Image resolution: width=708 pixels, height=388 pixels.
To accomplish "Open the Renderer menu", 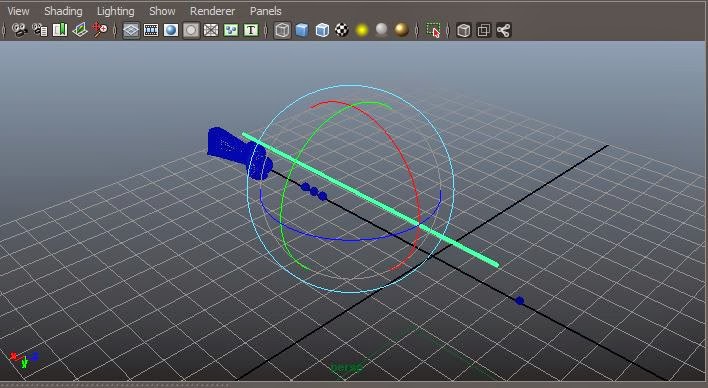I will tap(212, 11).
